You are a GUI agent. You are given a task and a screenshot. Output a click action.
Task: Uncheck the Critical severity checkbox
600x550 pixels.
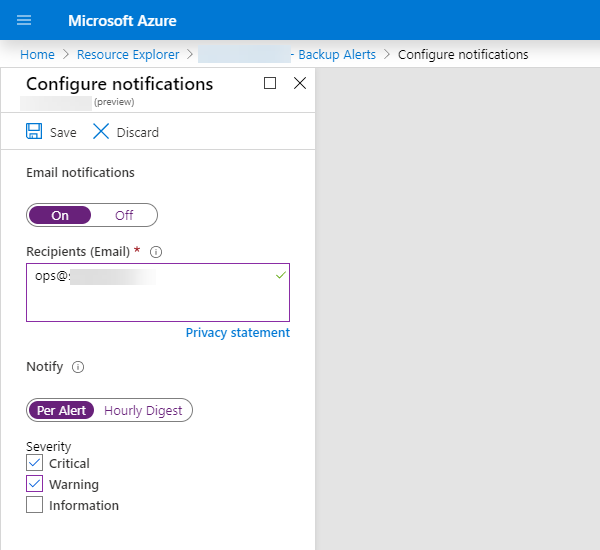[34, 463]
